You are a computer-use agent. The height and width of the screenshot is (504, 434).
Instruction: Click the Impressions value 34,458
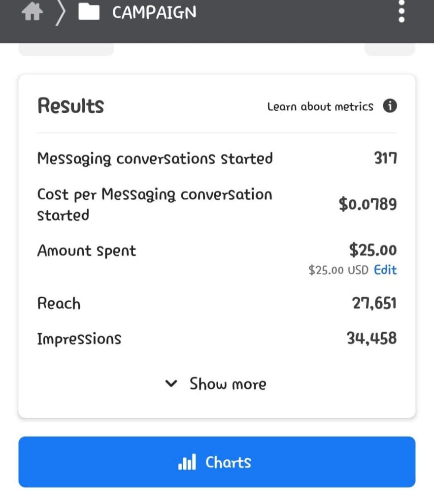(x=371, y=338)
